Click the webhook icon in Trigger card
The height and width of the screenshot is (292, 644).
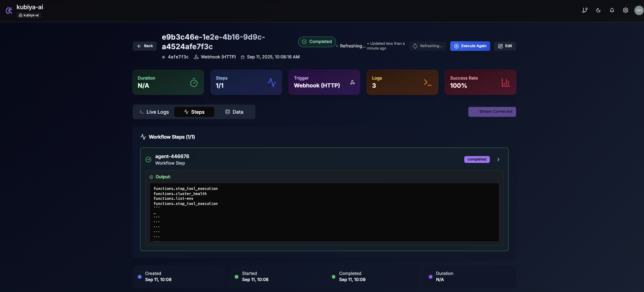[x=352, y=82]
